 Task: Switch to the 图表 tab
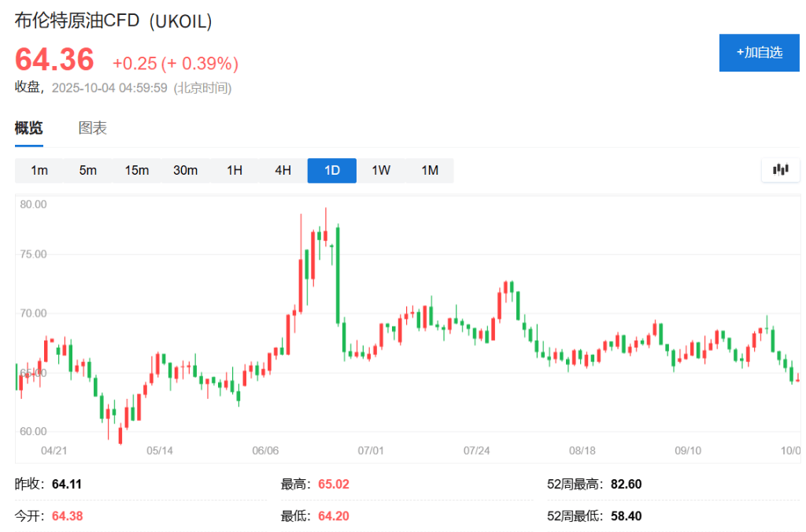pos(93,128)
